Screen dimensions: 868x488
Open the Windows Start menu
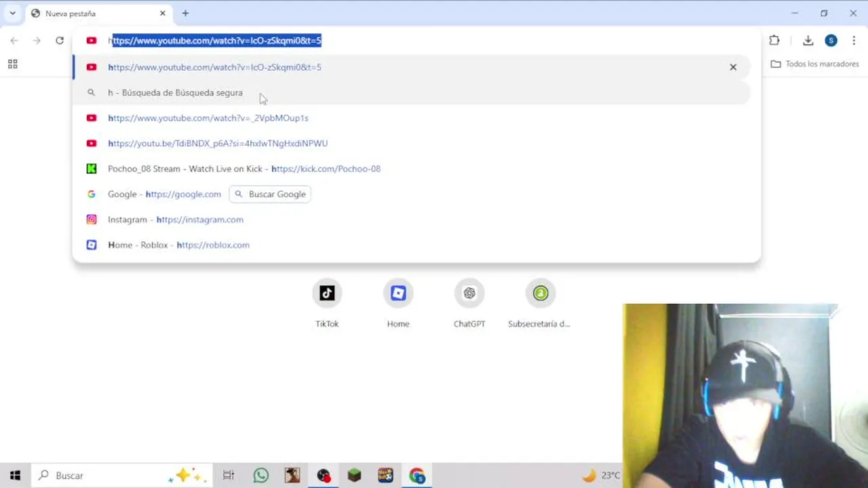pos(15,476)
